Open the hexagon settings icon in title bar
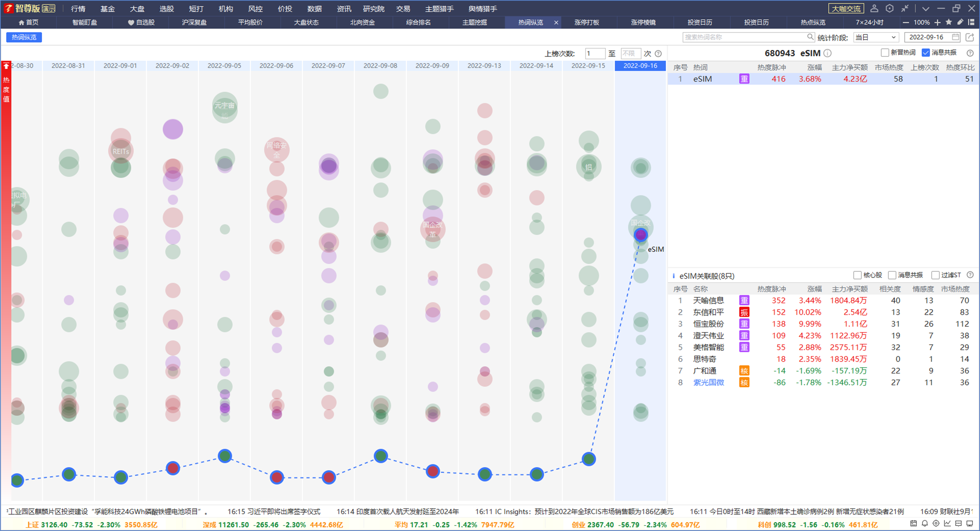This screenshot has width=980, height=531. point(889,8)
